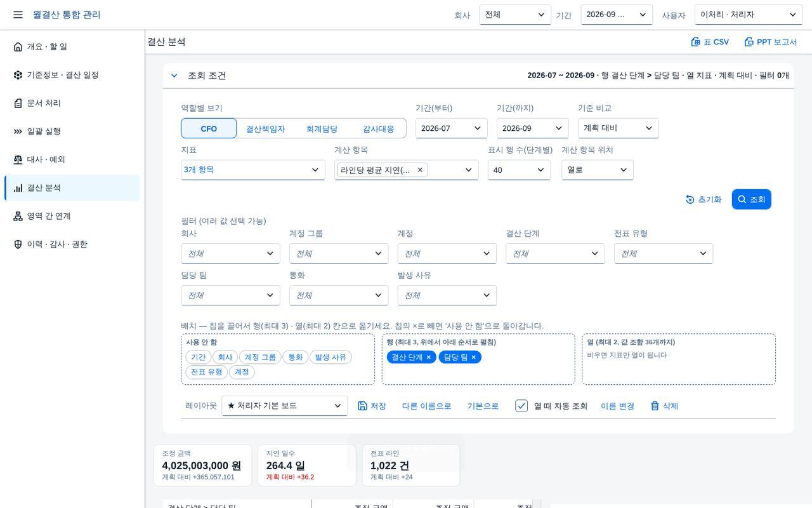This screenshot has height=508, width=812.
Task: Open 기준정보 · 결산 일정 page
Action: click(72, 75)
